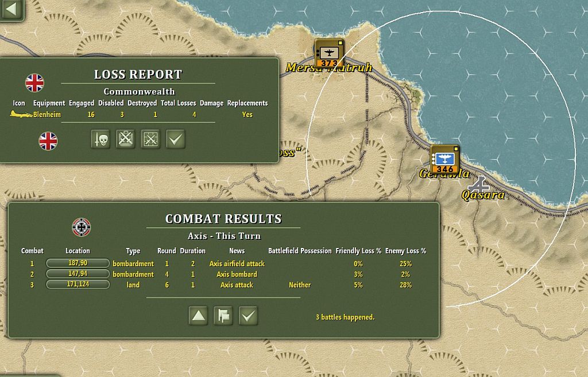Click the back arrow in the top-left corner

click(11, 9)
